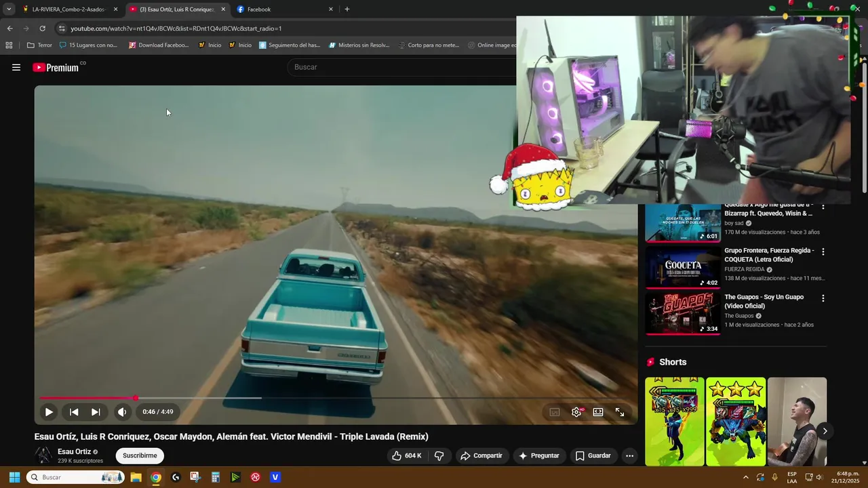
Task: Click the progress bar scrubber dot
Action: [136, 398]
